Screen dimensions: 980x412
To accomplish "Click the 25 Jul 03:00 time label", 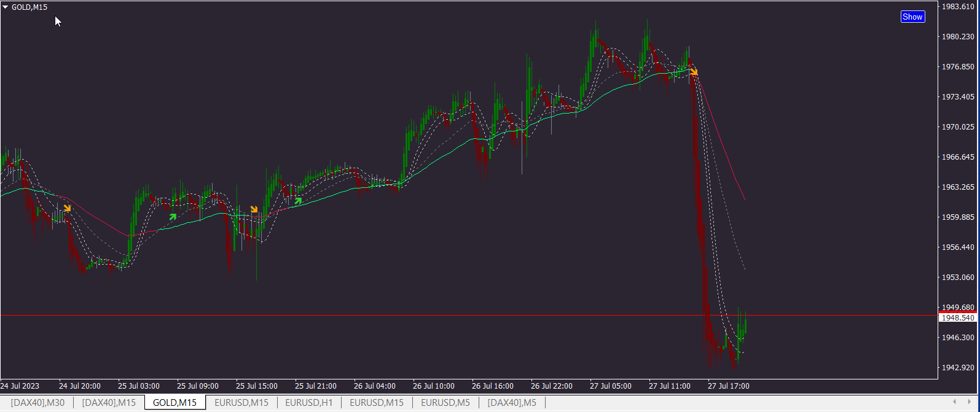I will tap(139, 386).
